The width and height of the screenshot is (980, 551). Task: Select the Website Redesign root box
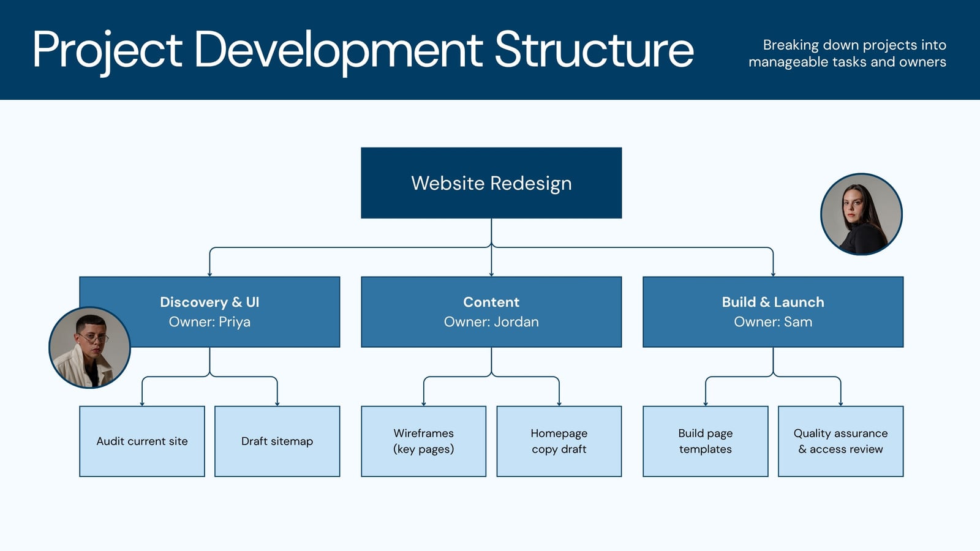tap(491, 183)
